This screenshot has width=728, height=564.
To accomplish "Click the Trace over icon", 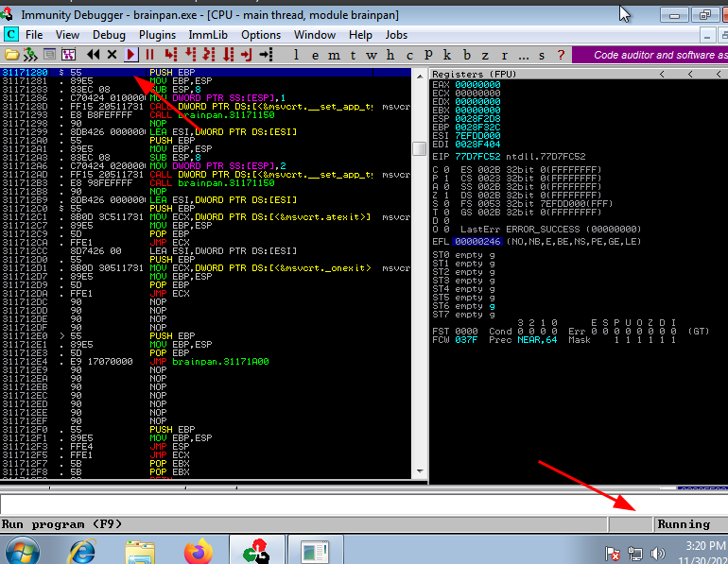I will pos(228,55).
